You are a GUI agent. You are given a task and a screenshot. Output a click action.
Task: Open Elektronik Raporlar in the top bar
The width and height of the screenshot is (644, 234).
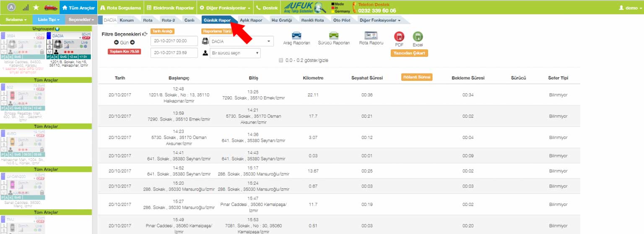click(170, 8)
